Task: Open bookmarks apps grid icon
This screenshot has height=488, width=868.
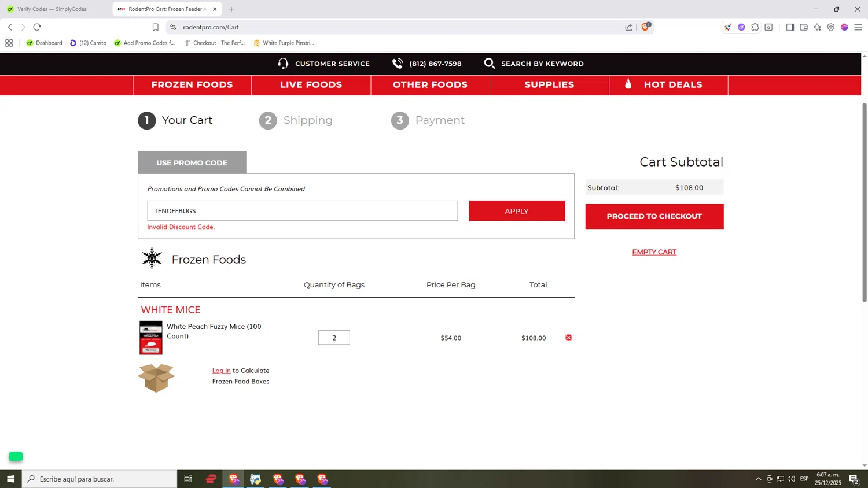Action: (9, 43)
